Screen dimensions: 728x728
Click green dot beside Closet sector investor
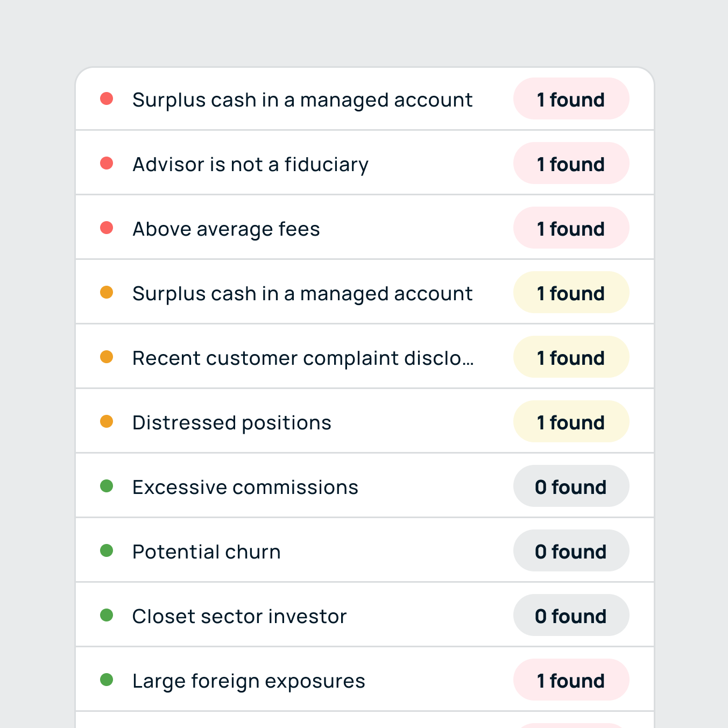coord(107,615)
